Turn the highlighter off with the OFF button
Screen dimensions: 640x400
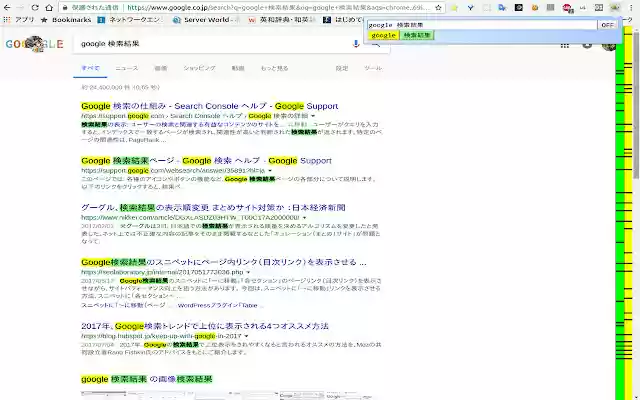click(607, 25)
